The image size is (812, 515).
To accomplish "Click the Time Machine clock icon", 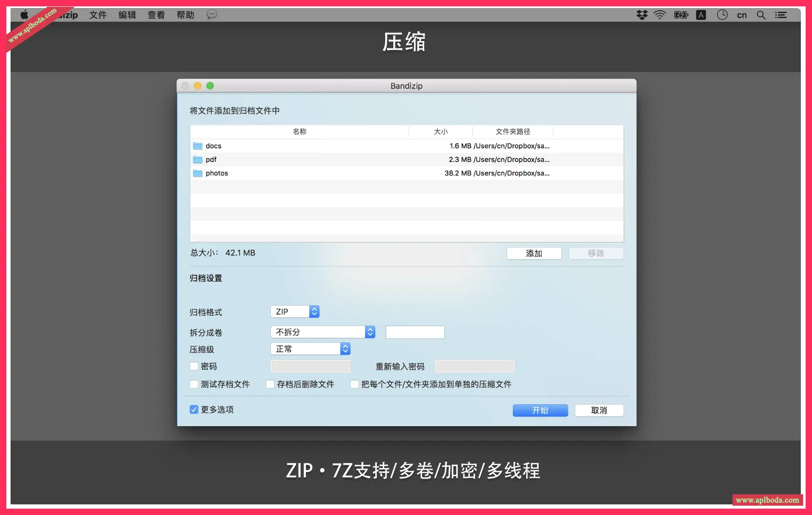I will pos(722,15).
